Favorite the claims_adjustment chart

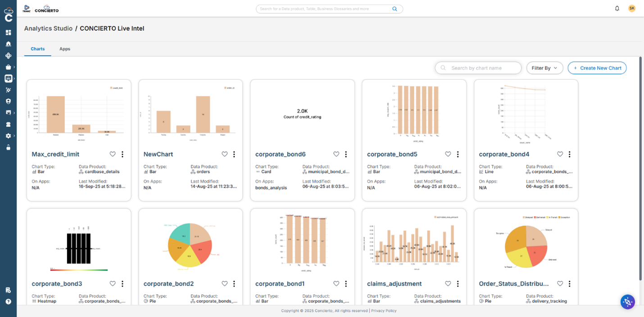coord(448,284)
